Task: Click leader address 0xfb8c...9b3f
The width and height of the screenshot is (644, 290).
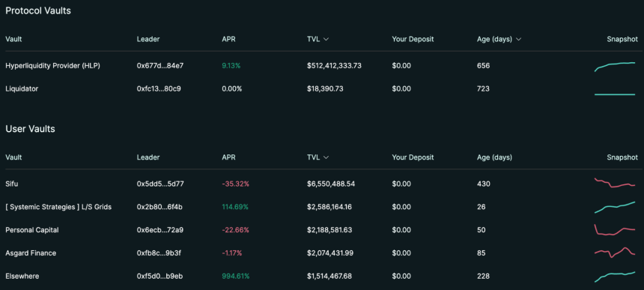Action: (159, 253)
